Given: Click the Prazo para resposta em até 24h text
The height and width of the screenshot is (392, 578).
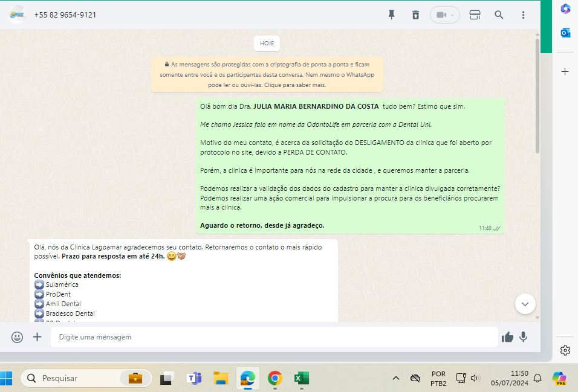Looking at the screenshot, I should [113, 256].
